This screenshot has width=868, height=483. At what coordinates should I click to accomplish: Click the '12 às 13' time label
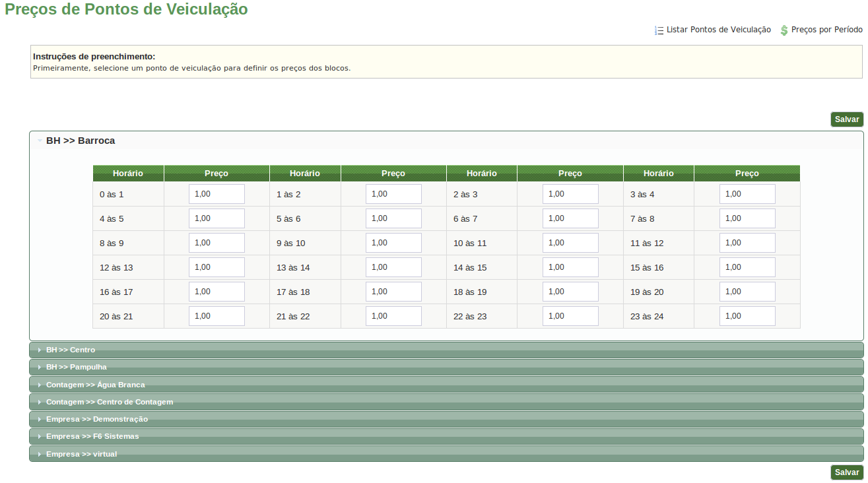pyautogui.click(x=116, y=268)
